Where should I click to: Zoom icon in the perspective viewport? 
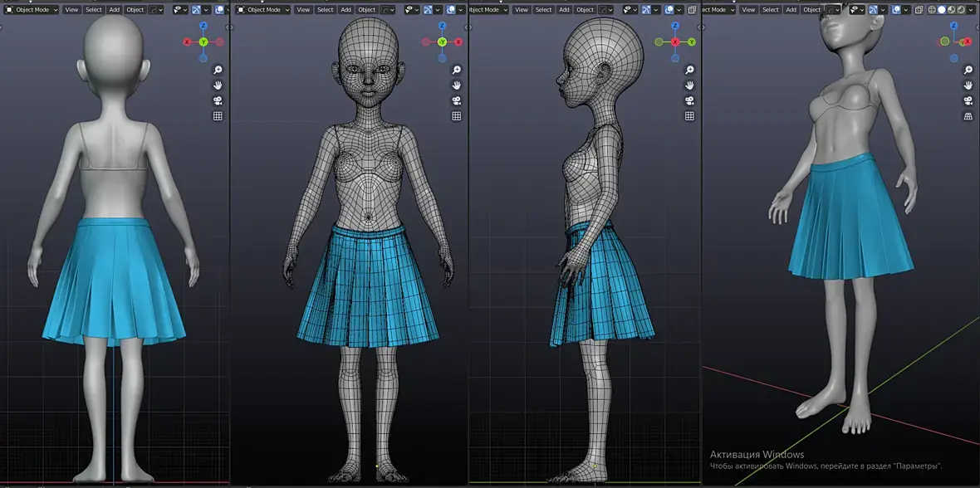(968, 70)
